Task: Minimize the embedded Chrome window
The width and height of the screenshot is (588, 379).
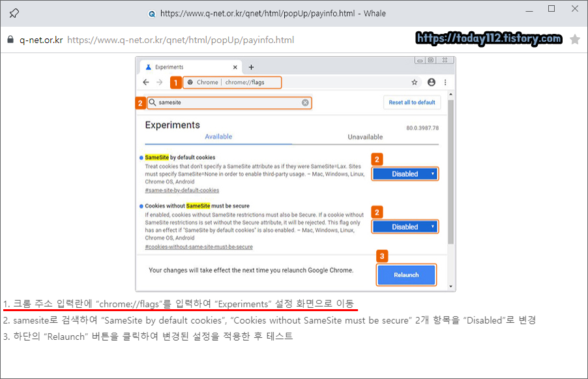Action: pos(420,60)
